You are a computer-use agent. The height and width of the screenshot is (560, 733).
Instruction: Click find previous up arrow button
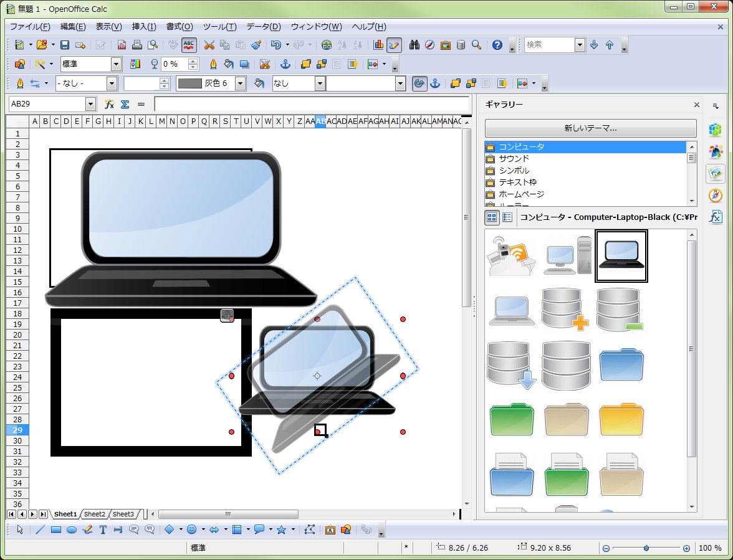pos(610,45)
